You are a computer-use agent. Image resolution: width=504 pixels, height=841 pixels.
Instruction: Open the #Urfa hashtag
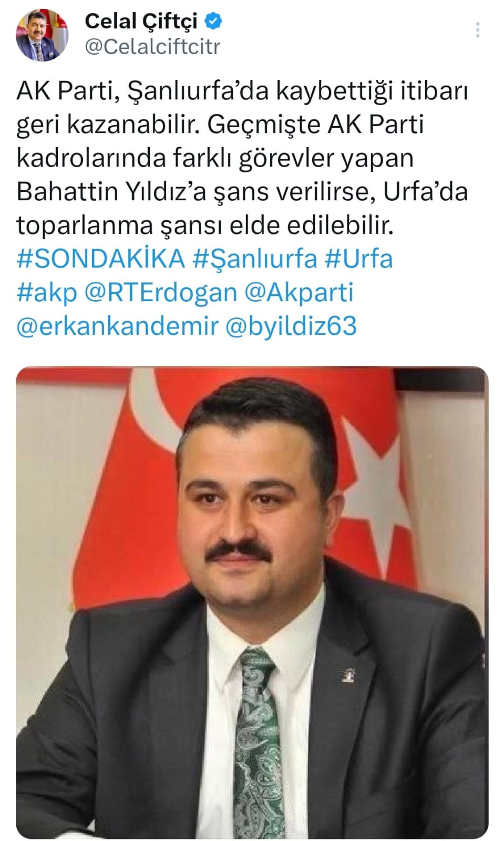tap(359, 259)
